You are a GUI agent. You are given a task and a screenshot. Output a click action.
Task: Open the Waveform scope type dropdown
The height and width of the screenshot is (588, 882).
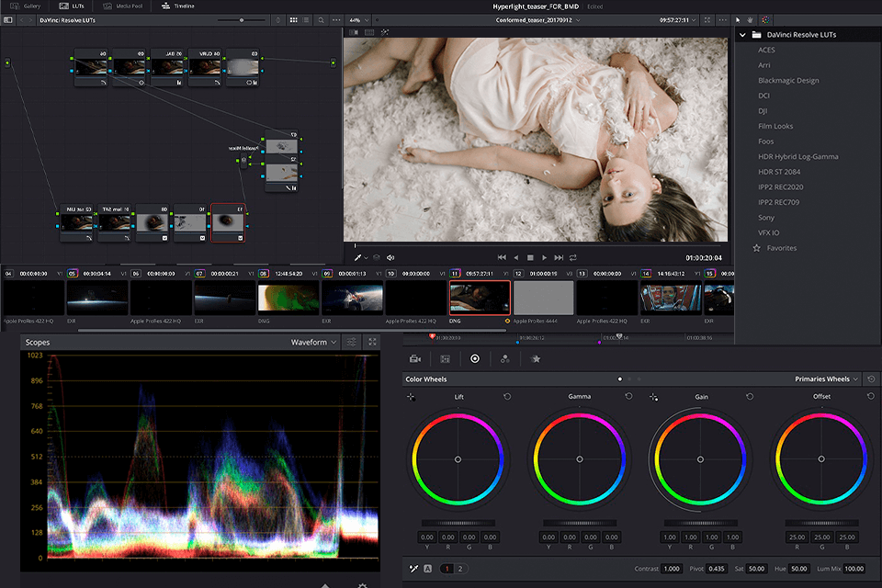pyautogui.click(x=314, y=342)
